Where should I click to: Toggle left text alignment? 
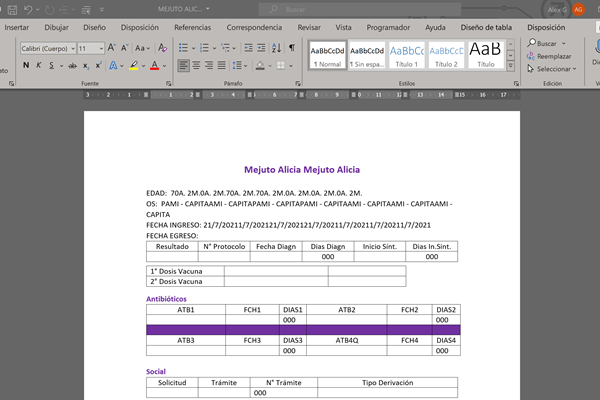pyautogui.click(x=185, y=66)
